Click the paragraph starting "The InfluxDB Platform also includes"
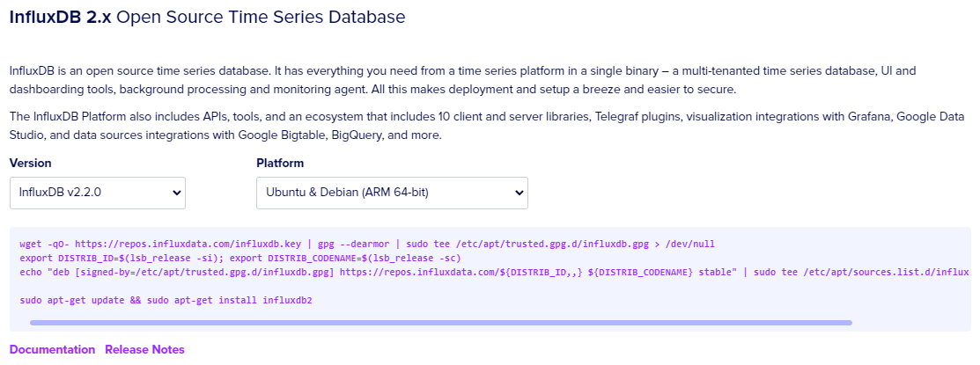The height and width of the screenshot is (365, 980). pos(488,126)
